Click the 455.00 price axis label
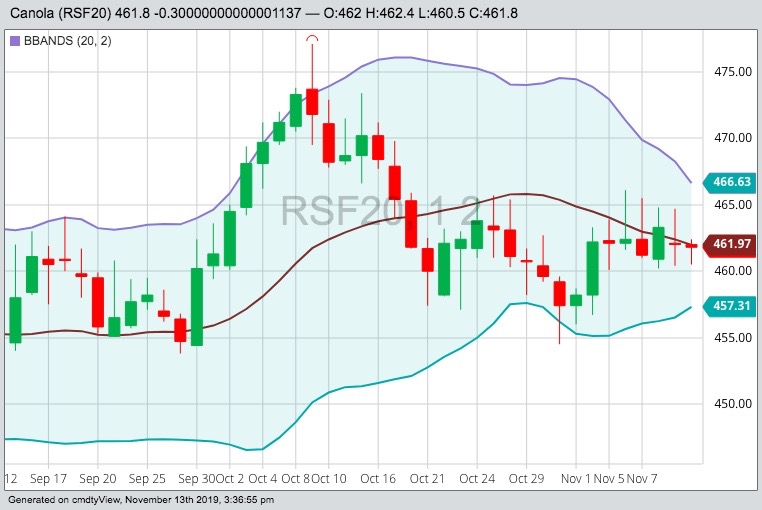 click(x=733, y=338)
